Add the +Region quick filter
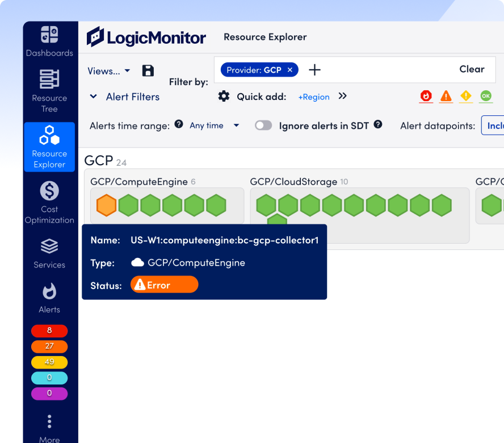 314,97
